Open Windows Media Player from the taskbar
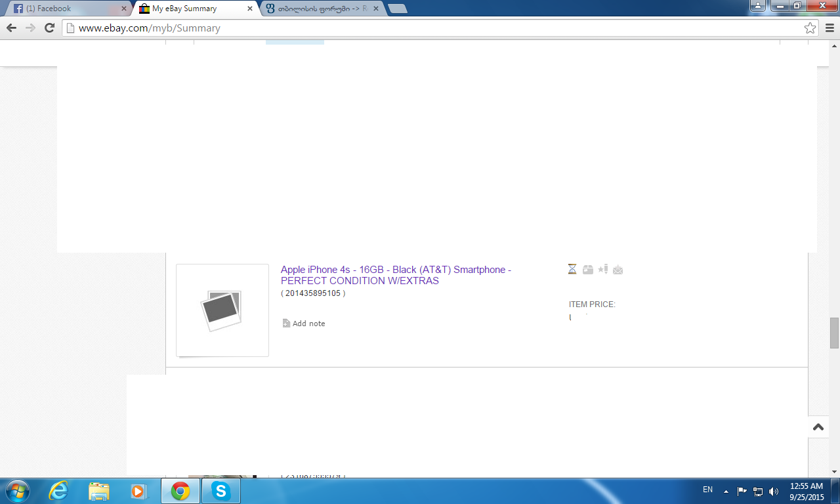The image size is (840, 504). (x=138, y=491)
